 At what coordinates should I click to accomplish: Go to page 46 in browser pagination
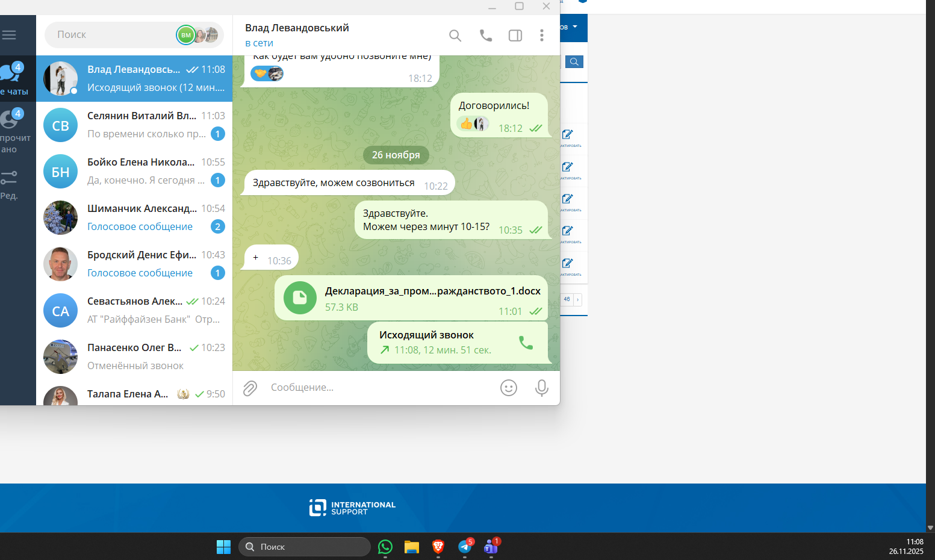[567, 299]
